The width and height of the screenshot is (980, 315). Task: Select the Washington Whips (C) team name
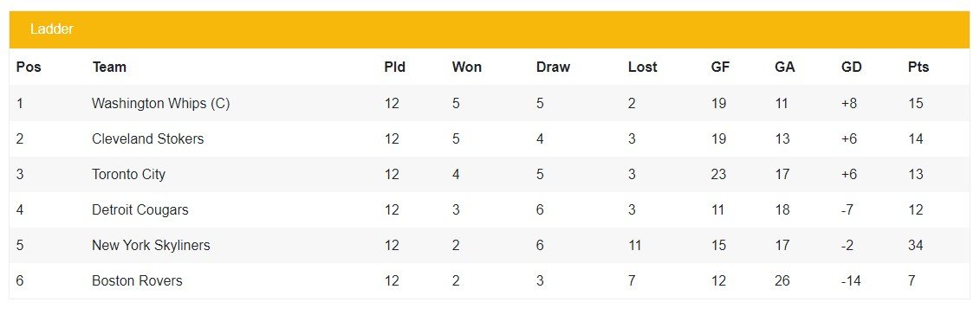coord(160,104)
